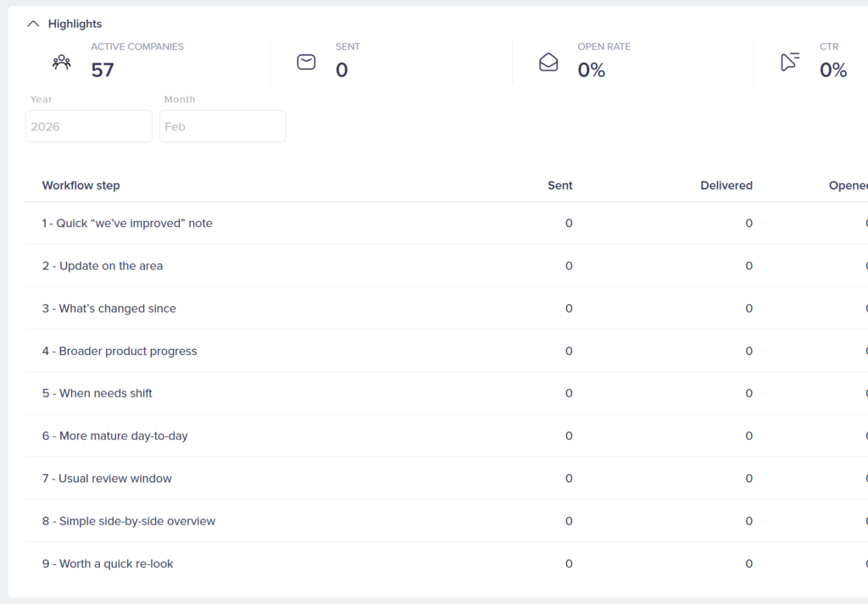
Task: Open the What's changed since step
Action: tap(109, 308)
